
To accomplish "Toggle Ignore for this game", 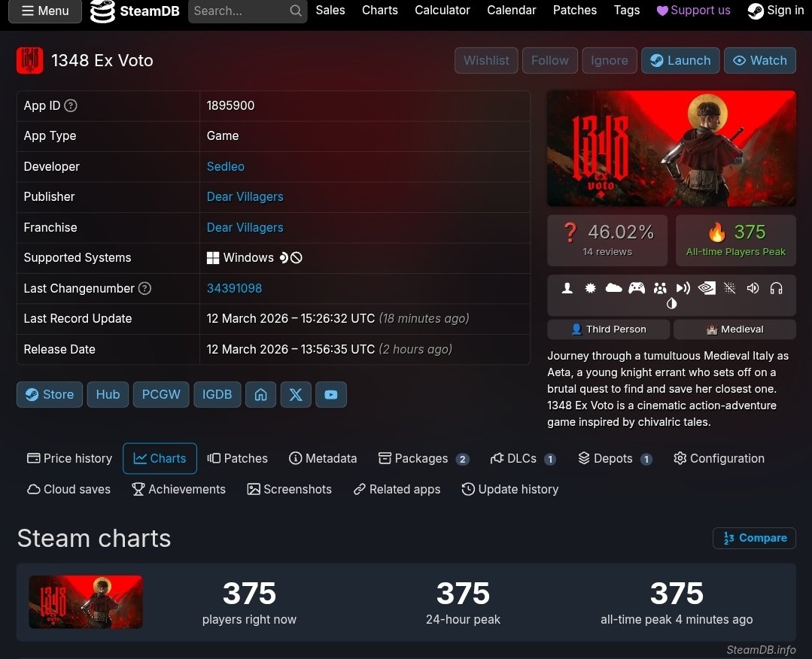I will click(610, 61).
